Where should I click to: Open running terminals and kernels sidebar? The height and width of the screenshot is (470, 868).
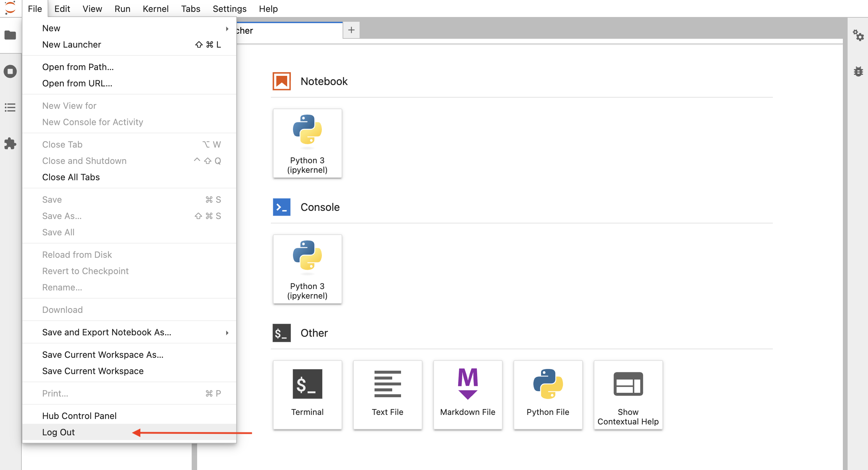click(x=10, y=71)
